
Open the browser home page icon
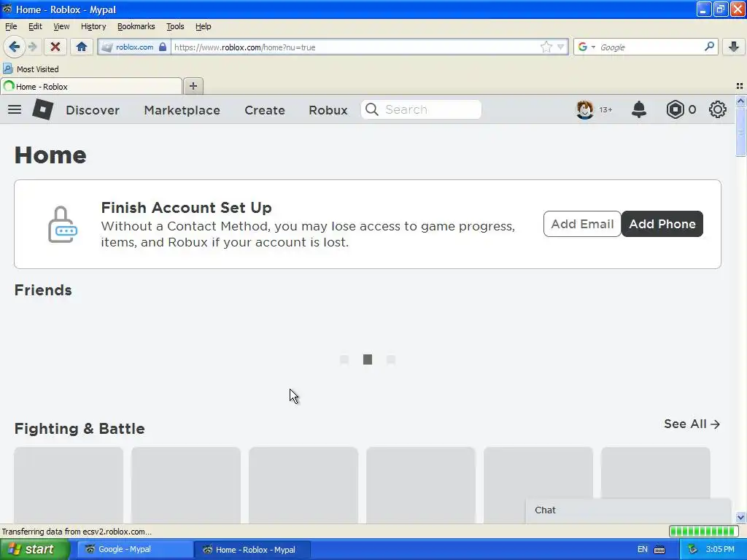82,47
